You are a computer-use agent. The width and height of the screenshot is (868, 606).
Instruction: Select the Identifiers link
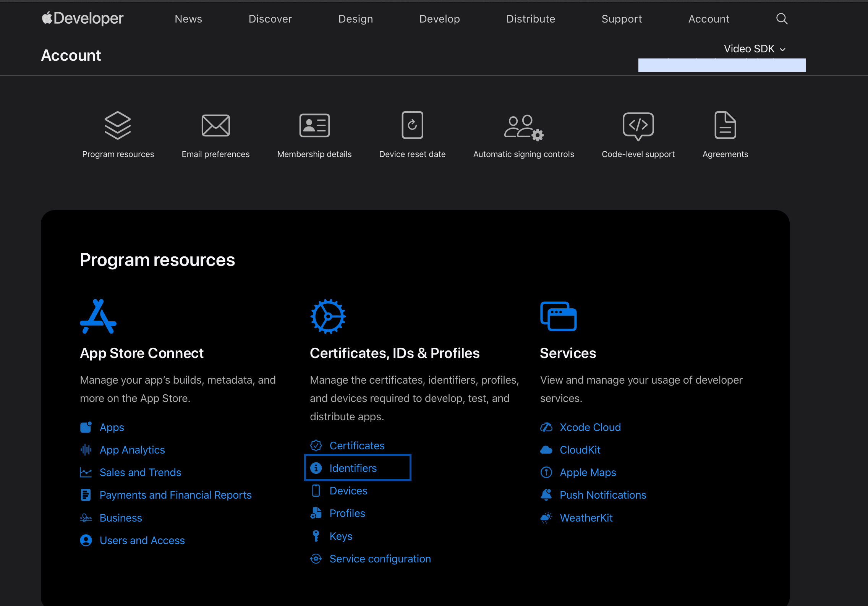click(353, 468)
